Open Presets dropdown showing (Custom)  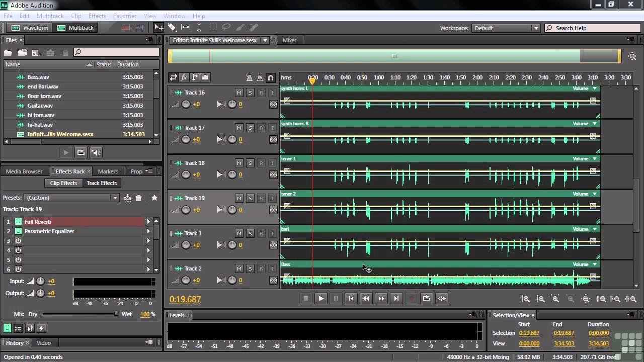[x=71, y=198]
